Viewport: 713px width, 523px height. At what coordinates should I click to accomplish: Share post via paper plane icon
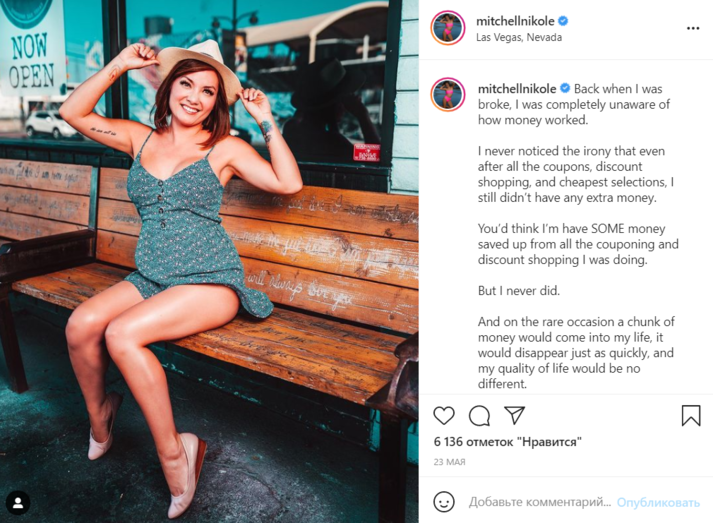pos(514,415)
